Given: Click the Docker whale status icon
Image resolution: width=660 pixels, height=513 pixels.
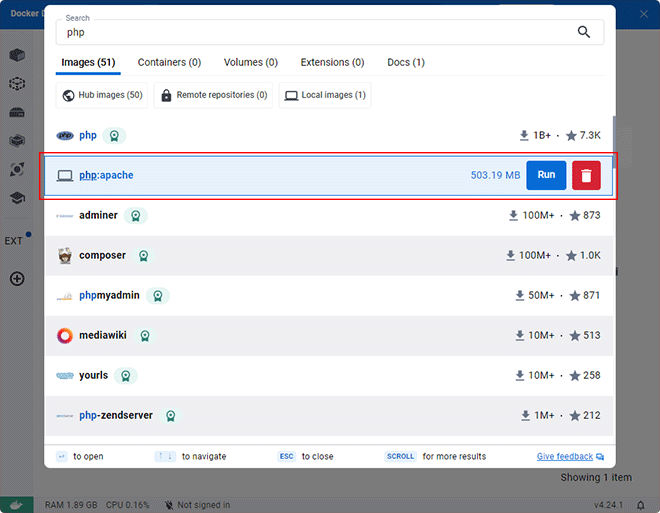Looking at the screenshot, I should click(16, 505).
